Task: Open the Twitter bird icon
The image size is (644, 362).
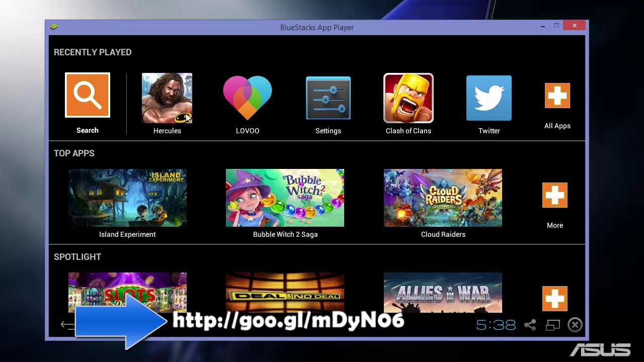Action: point(489,98)
